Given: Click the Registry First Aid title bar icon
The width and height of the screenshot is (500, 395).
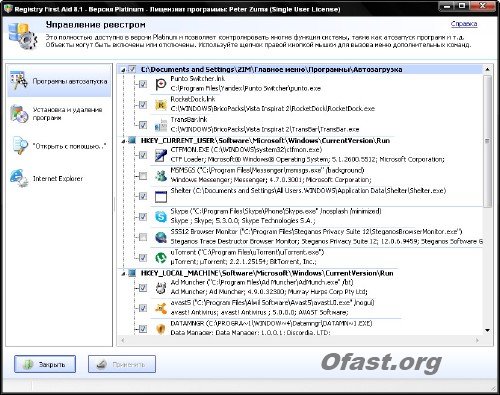Looking at the screenshot, I should click(7, 8).
